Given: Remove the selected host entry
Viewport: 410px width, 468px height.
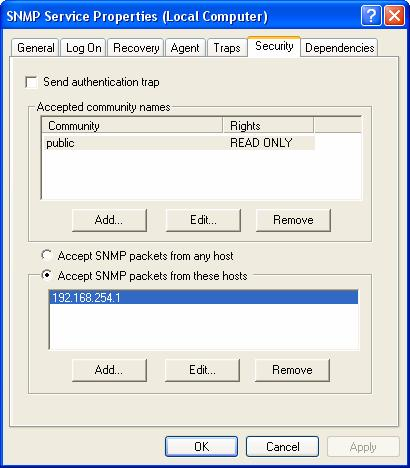Looking at the screenshot, I should pyautogui.click(x=292, y=370).
